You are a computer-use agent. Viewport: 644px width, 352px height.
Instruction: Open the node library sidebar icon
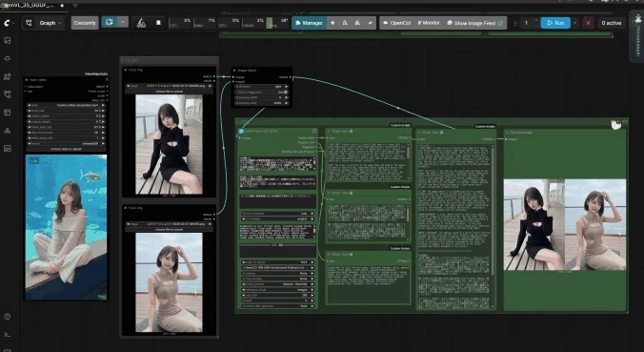click(x=8, y=76)
